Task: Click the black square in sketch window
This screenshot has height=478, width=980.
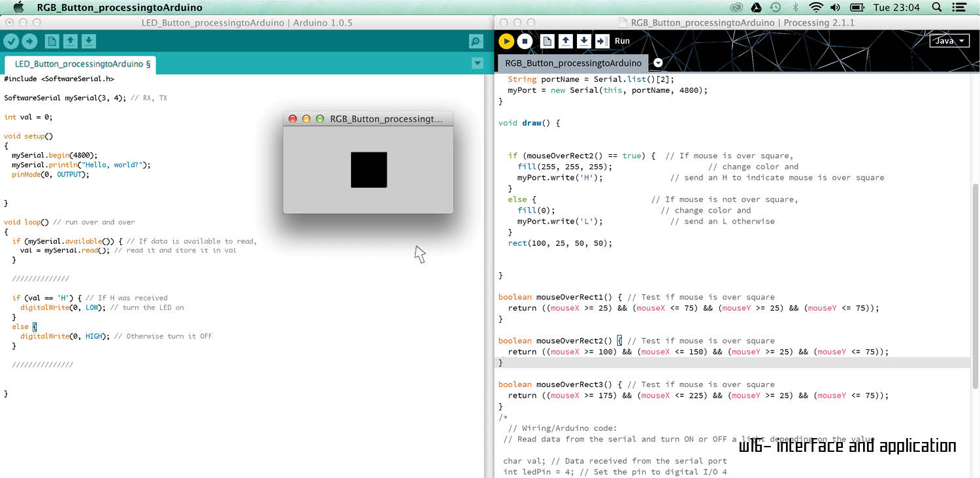Action: (x=368, y=169)
